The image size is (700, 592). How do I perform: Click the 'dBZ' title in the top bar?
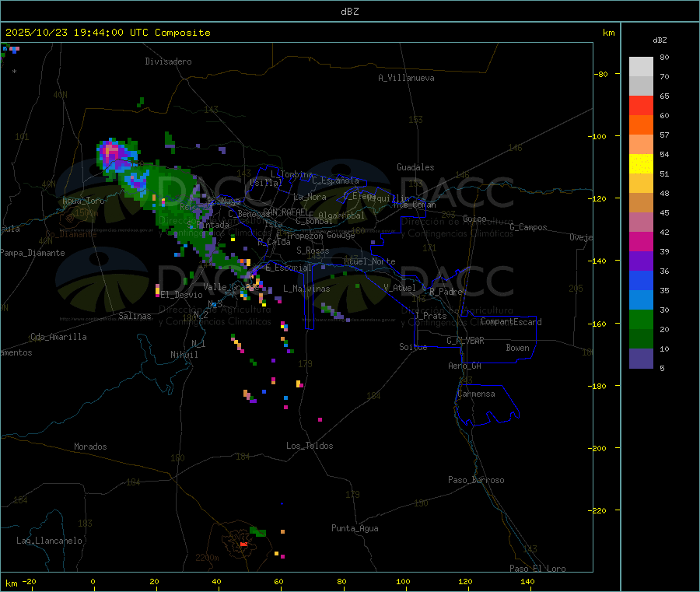click(x=349, y=12)
